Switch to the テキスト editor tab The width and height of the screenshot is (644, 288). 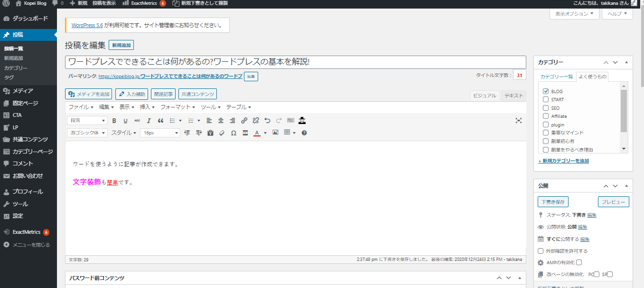click(x=513, y=96)
